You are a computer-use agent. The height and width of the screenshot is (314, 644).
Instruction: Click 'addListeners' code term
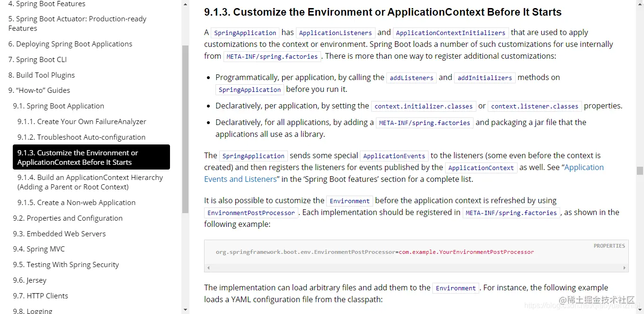411,78
